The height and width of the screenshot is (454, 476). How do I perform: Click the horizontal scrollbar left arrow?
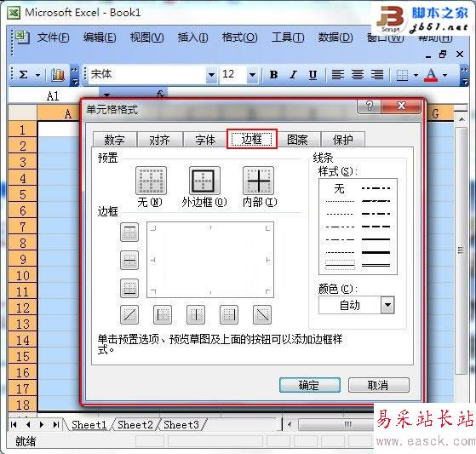[290, 424]
